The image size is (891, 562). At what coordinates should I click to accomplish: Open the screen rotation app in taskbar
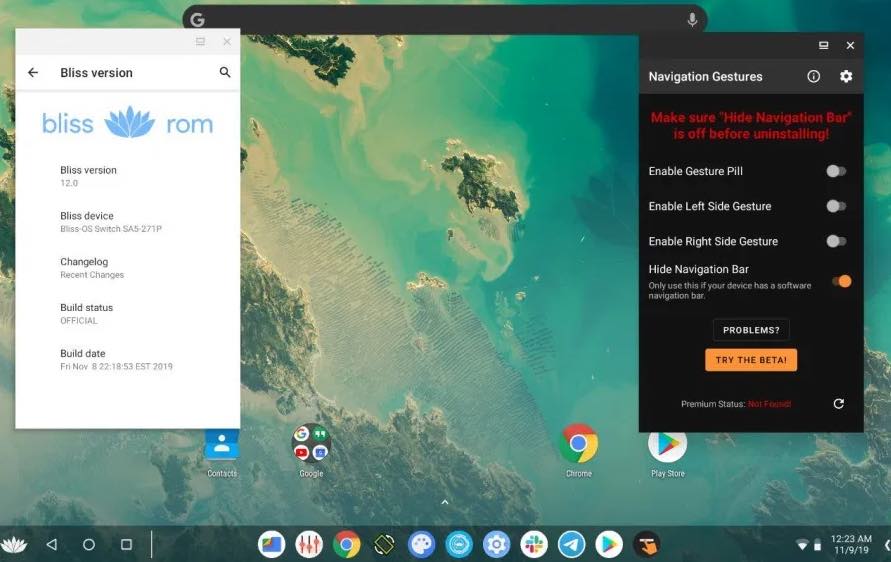click(384, 544)
